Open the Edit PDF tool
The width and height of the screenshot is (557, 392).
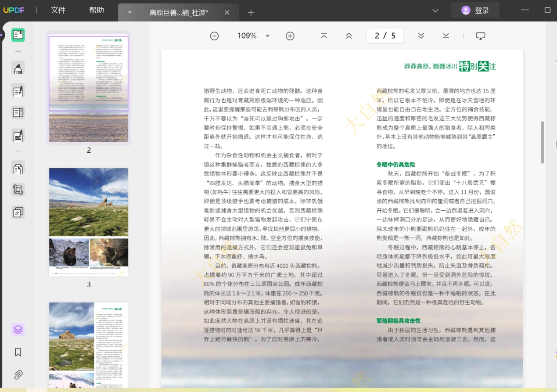[x=18, y=91]
